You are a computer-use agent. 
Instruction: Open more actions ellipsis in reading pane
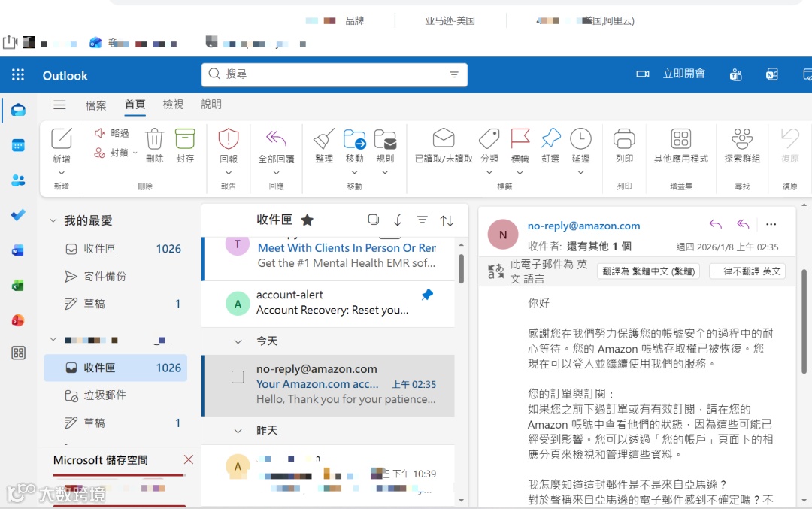click(x=771, y=224)
